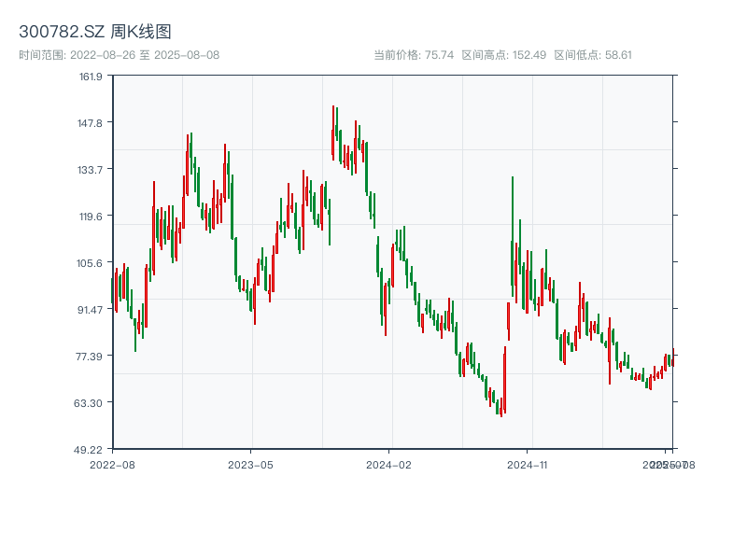Click the 161.9 y-axis tick label
The height and width of the screenshot is (560, 747).
[92, 79]
